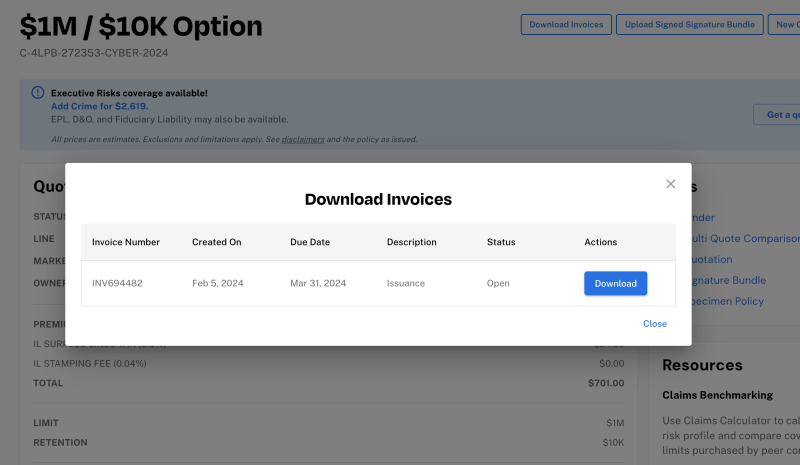Click the Open status value in row

(x=498, y=283)
